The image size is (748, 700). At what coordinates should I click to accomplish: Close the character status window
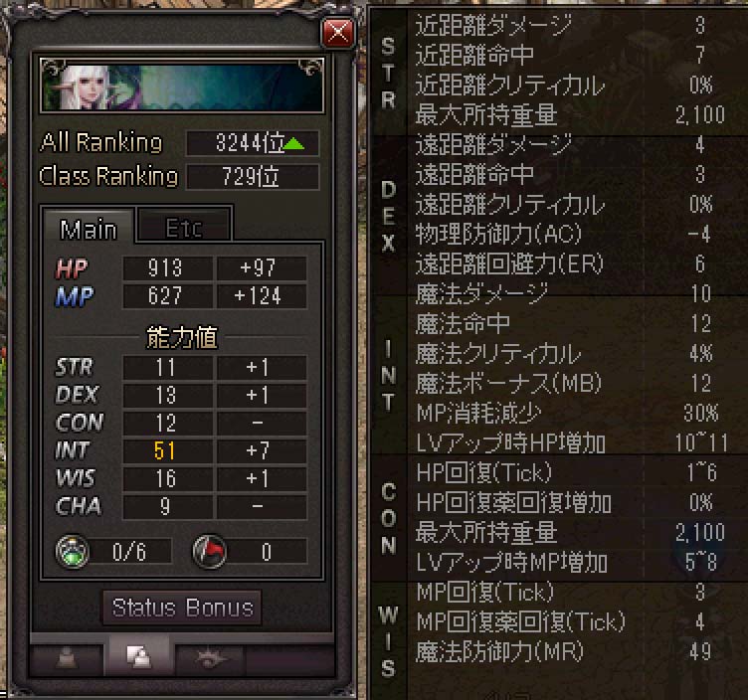coord(338,33)
